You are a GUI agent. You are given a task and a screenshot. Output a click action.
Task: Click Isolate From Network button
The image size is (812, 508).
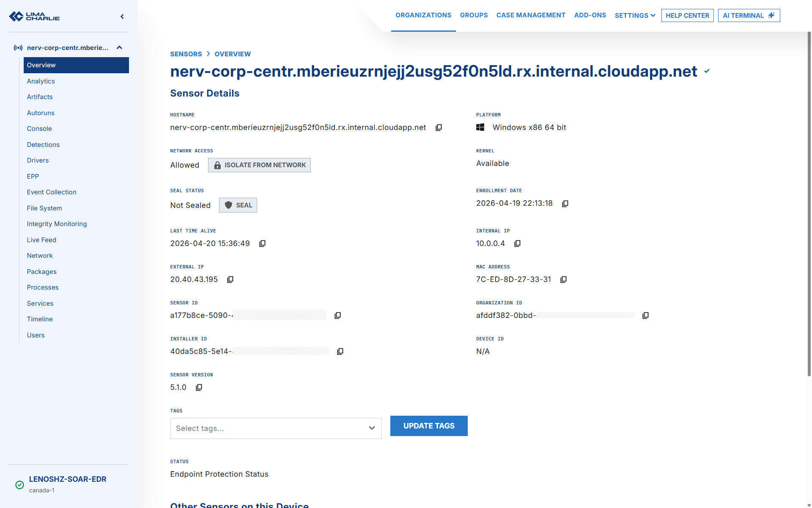point(259,165)
